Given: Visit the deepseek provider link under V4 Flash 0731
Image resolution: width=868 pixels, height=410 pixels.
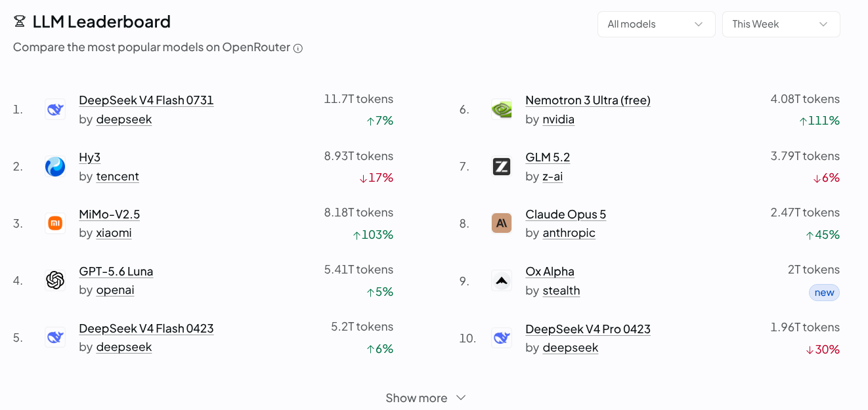Looking at the screenshot, I should coord(124,119).
